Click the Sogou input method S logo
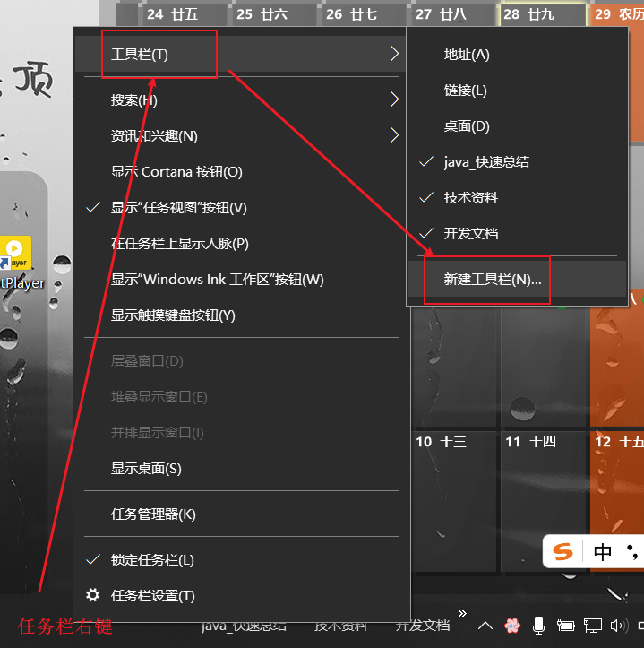Image resolution: width=644 pixels, height=648 pixels. [563, 552]
